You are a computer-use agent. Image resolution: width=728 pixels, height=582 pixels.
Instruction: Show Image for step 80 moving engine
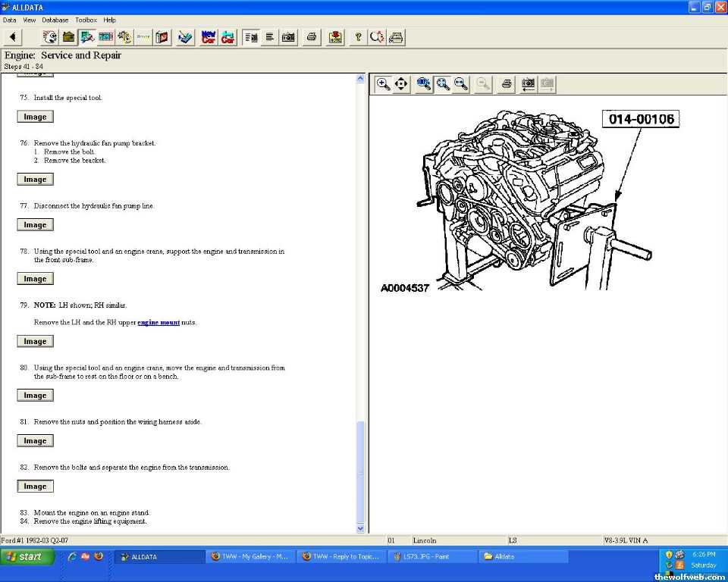(35, 396)
